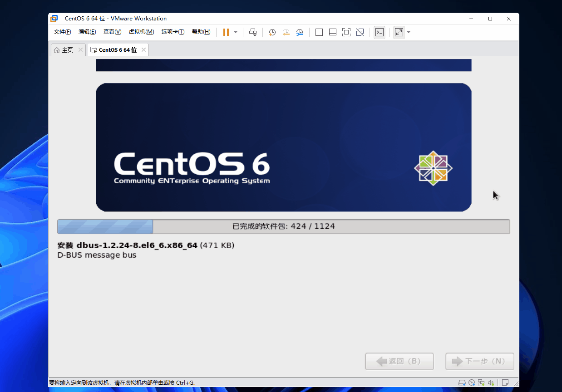Click the VMware Workstation logo in title bar
The height and width of the screenshot is (392, 562).
54,19
